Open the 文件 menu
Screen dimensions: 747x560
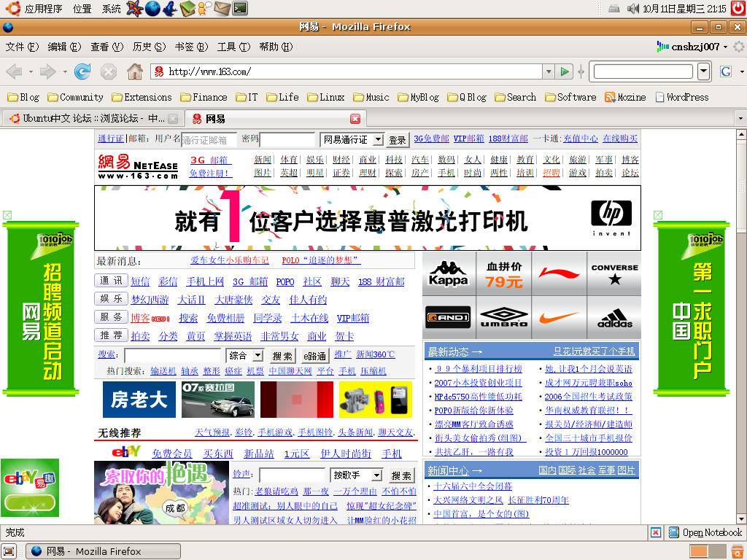[x=22, y=47]
